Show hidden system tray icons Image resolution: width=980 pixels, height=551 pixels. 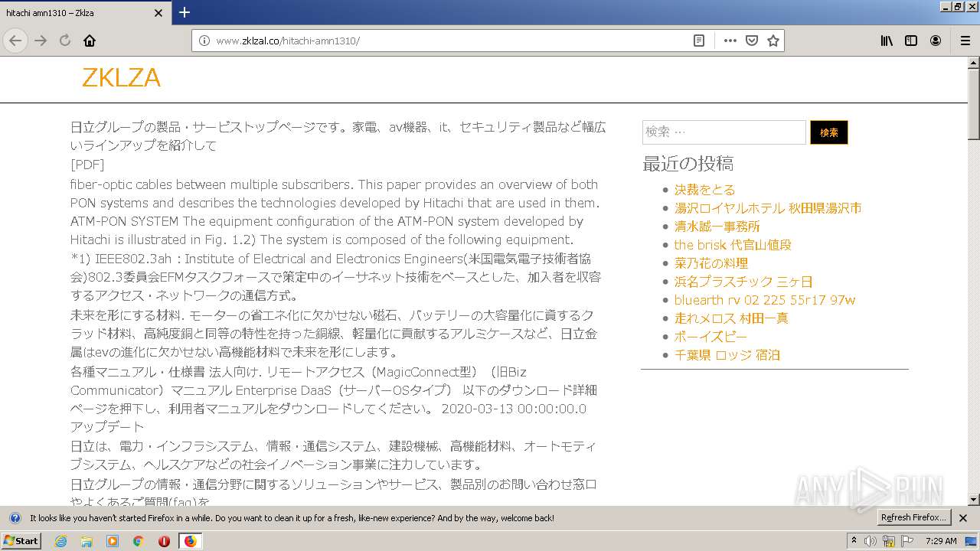(x=854, y=541)
